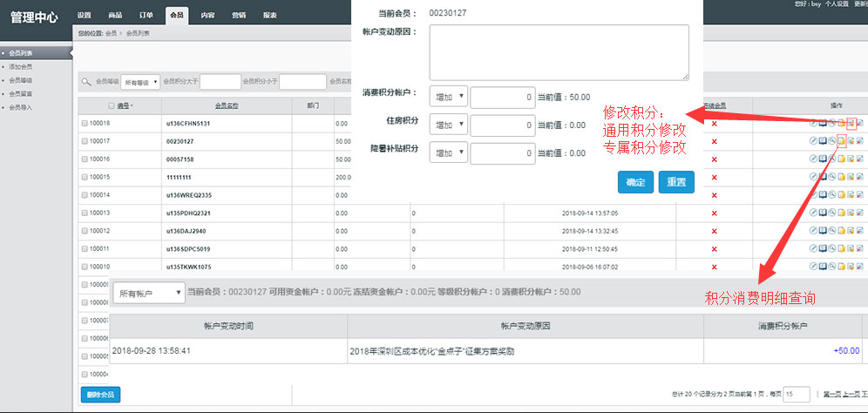Open 会员导入 in the left sidebar
The height and width of the screenshot is (413, 868).
pyautogui.click(x=21, y=107)
